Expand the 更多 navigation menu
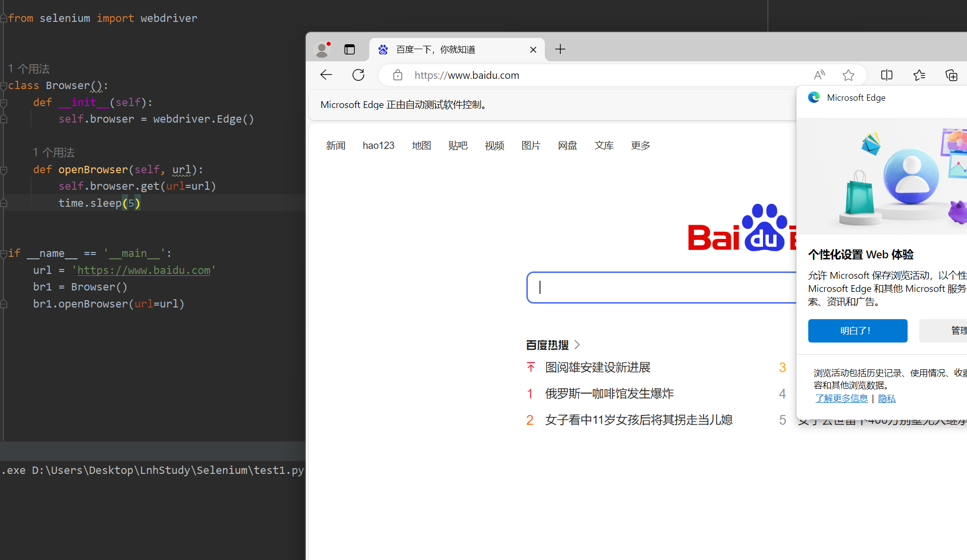 click(640, 145)
